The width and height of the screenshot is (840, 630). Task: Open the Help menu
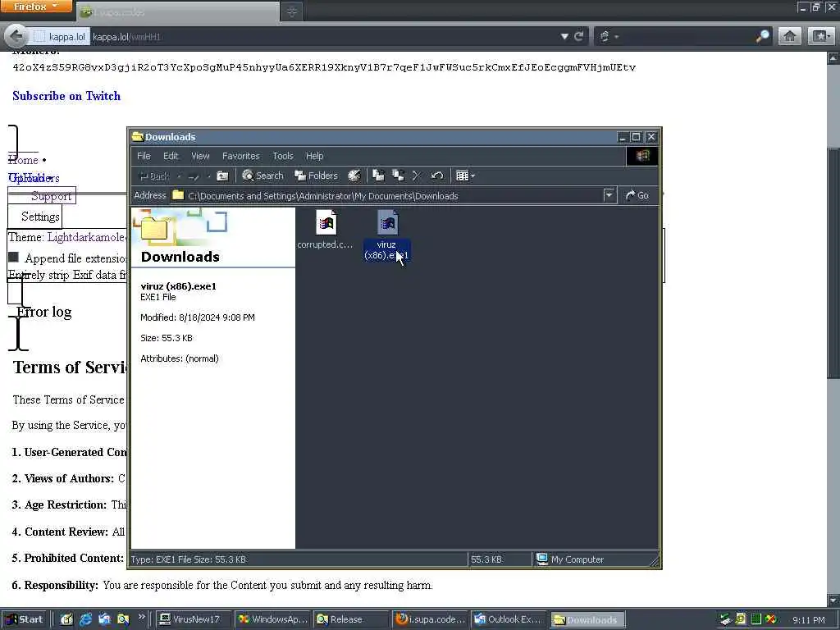(x=314, y=156)
